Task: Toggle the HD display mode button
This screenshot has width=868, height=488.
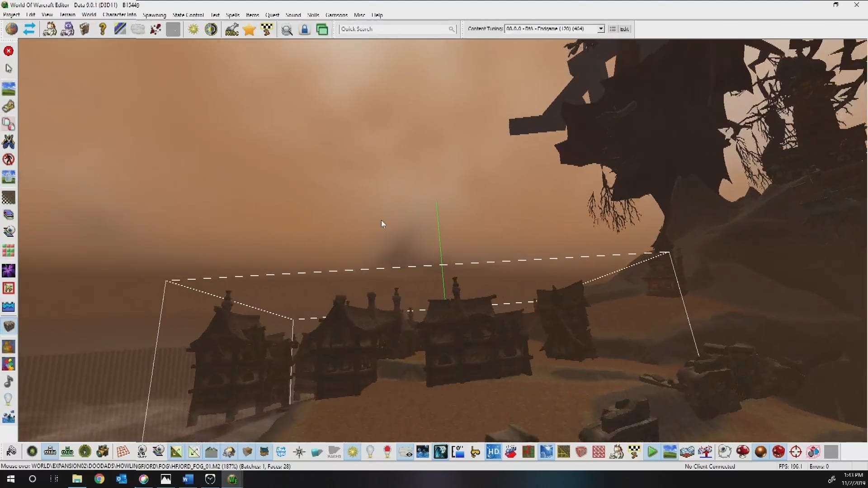Action: (493, 451)
